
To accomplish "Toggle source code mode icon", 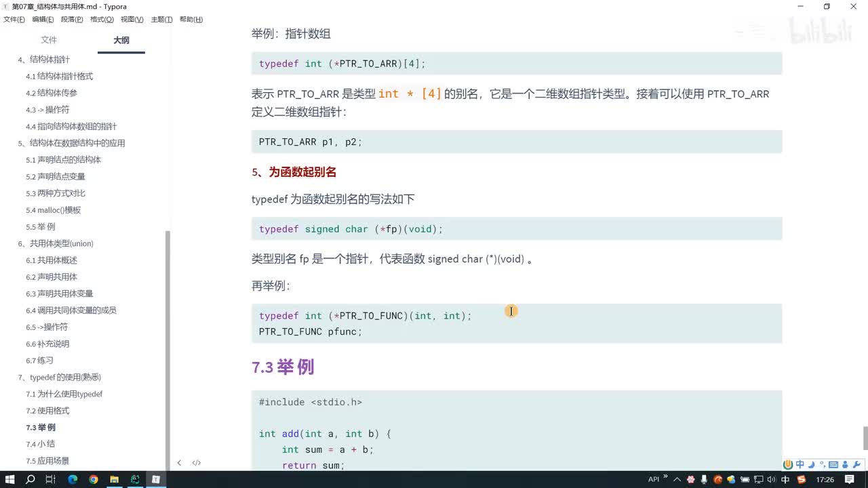I will click(x=197, y=463).
